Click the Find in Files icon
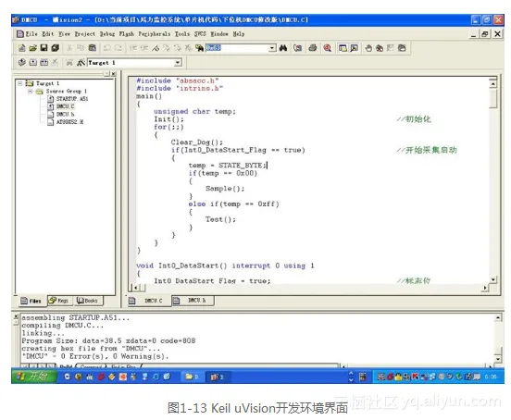This screenshot has width=511, height=420. [x=199, y=48]
